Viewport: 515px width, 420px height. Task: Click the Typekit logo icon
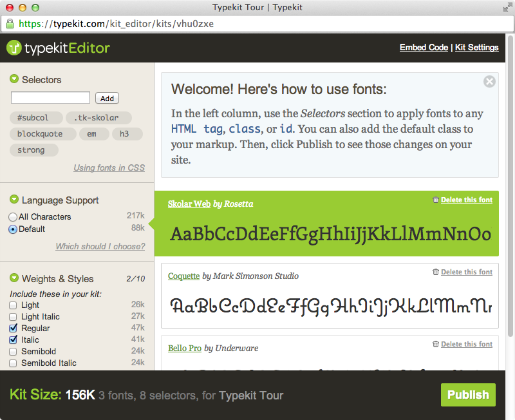14,48
